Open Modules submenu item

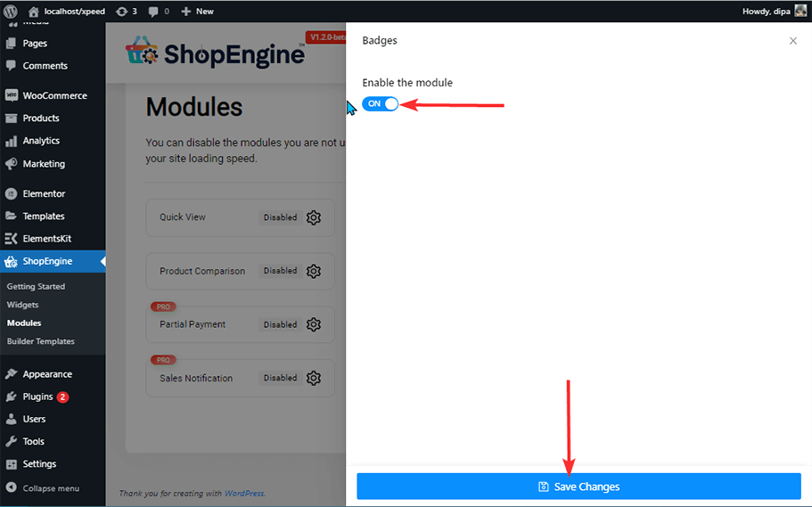(x=24, y=323)
